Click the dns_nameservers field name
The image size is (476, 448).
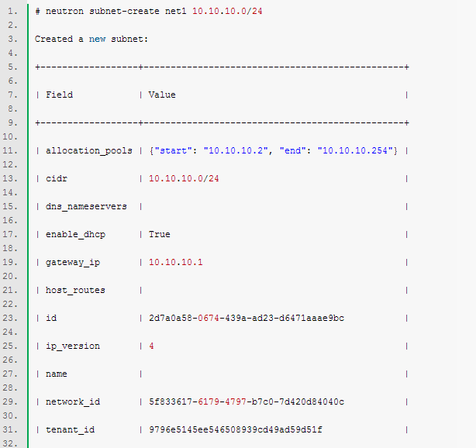pos(87,206)
